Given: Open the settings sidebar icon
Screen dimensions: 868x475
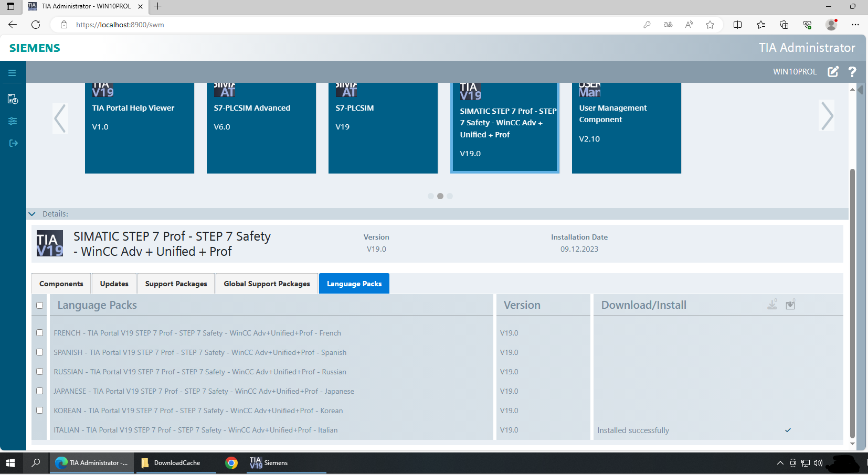Looking at the screenshot, I should click(x=13, y=121).
